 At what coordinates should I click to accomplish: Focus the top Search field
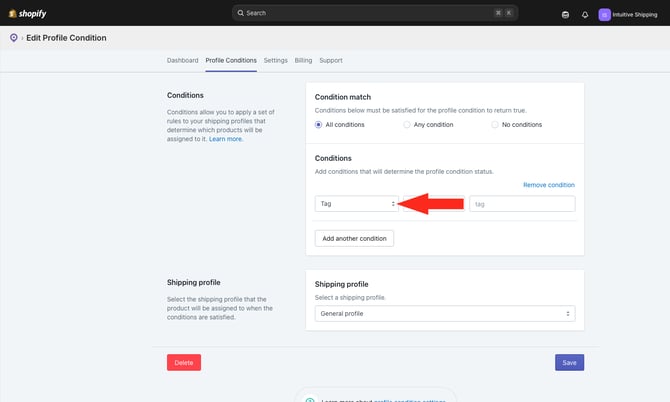click(x=375, y=13)
